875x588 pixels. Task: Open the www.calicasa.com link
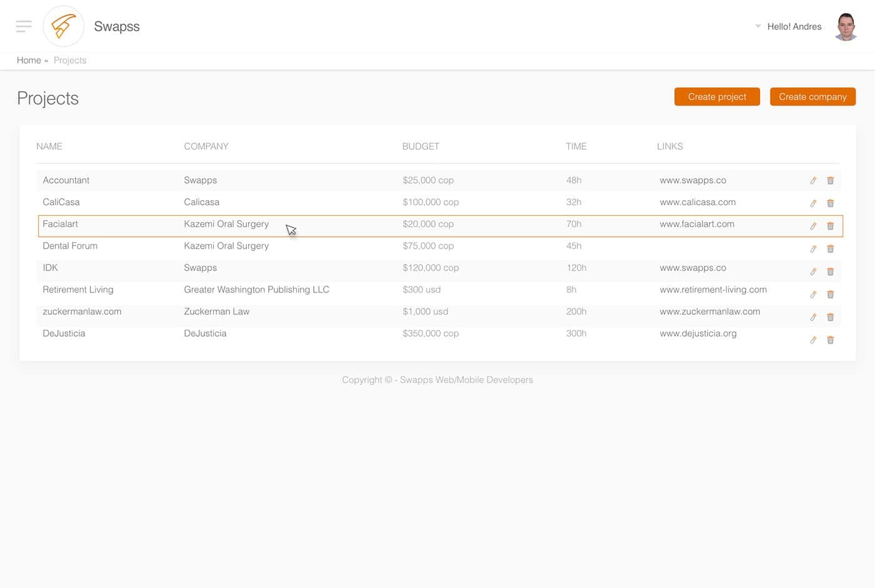point(697,202)
